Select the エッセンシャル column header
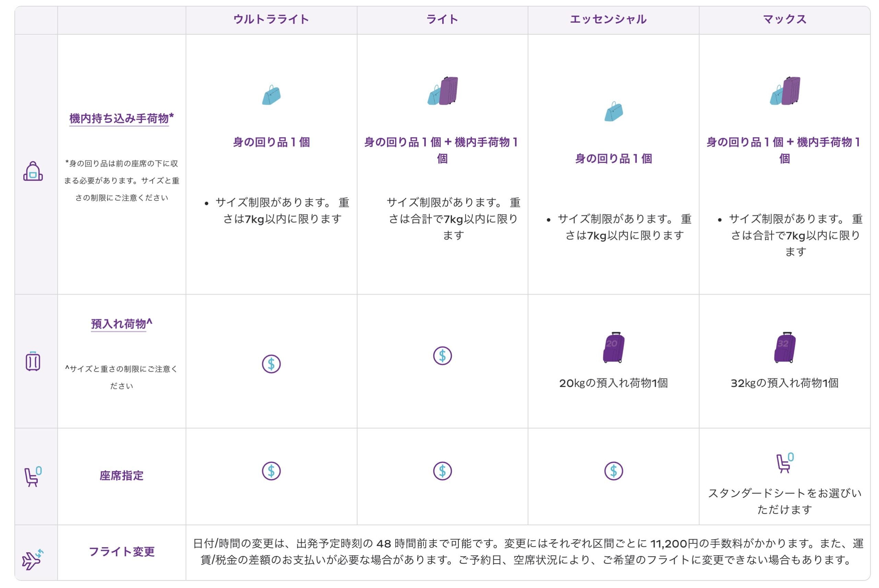The image size is (879, 588). 608,20
